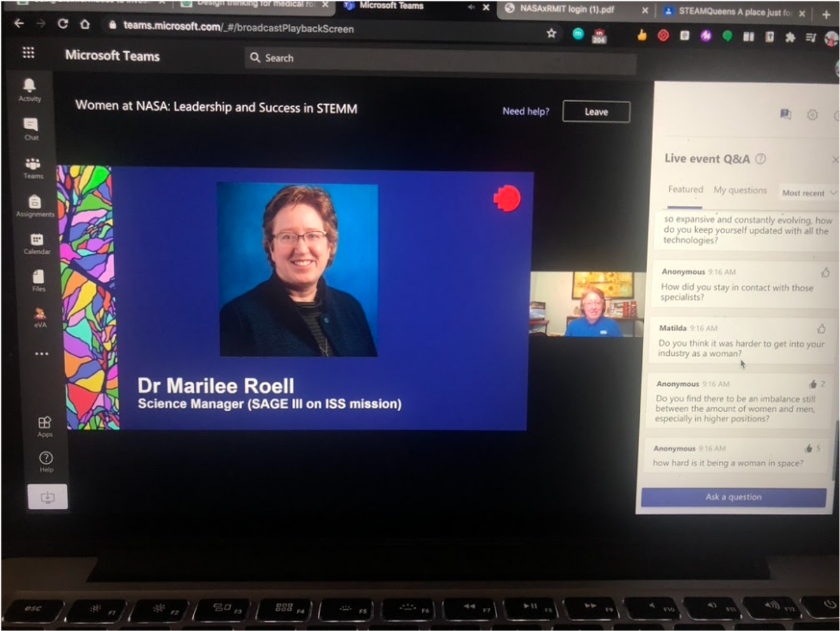This screenshot has height=631, width=840.
Task: Click the browser address bar URL
Action: (239, 27)
